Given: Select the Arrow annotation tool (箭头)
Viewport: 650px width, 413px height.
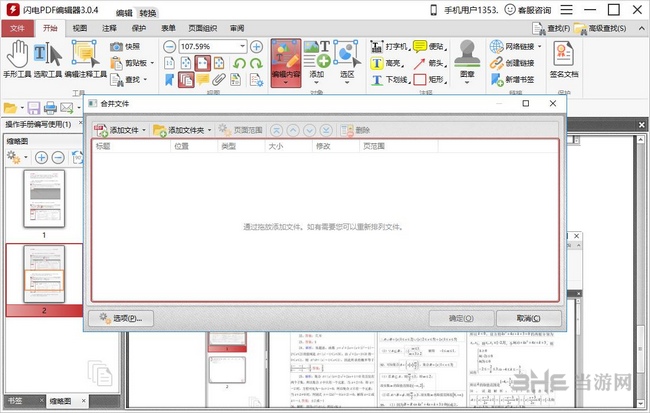Looking at the screenshot, I should (430, 63).
